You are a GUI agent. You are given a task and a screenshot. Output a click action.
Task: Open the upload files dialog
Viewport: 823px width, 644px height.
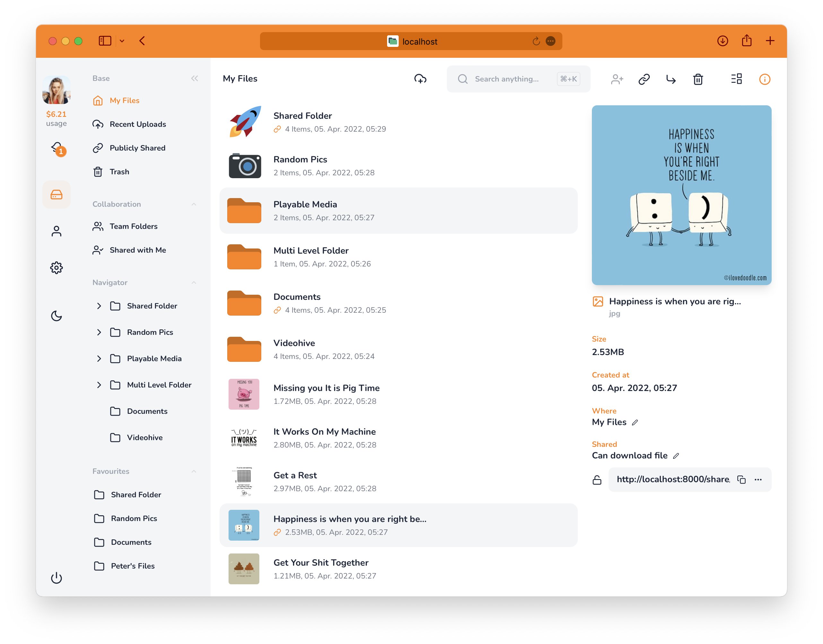[421, 79]
